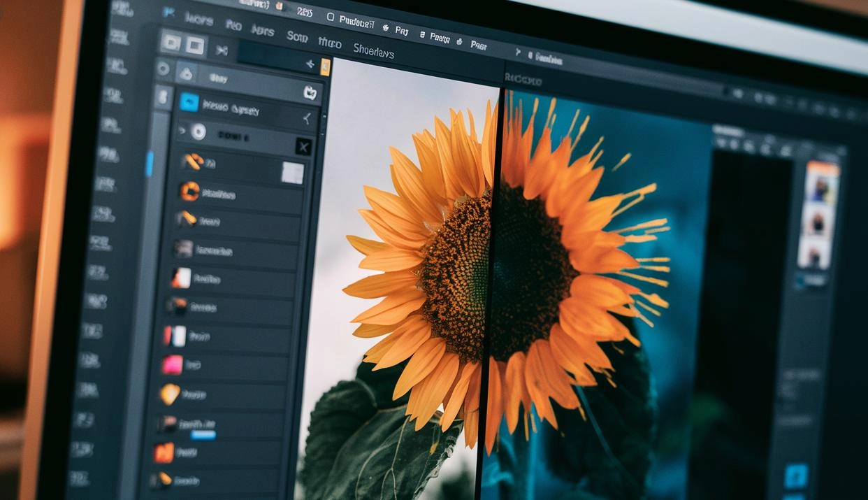Dismiss the preset popup using the X toggle
The width and height of the screenshot is (868, 500).
pyautogui.click(x=303, y=147)
